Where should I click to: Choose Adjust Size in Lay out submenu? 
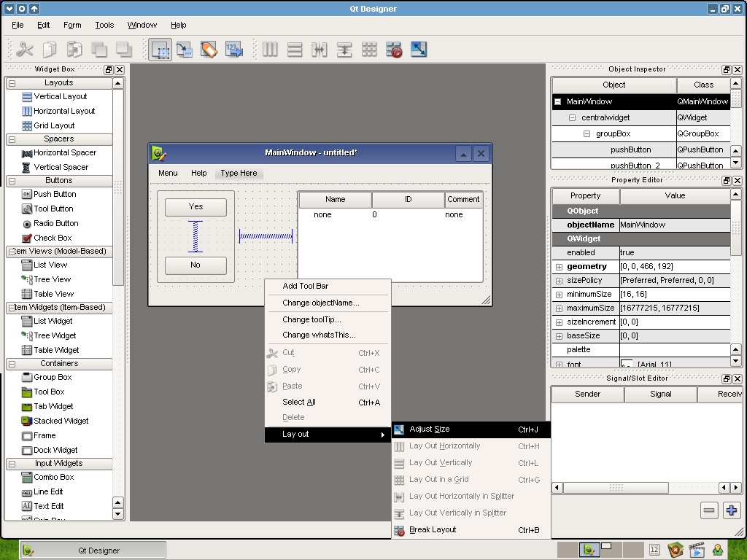[x=471, y=429]
